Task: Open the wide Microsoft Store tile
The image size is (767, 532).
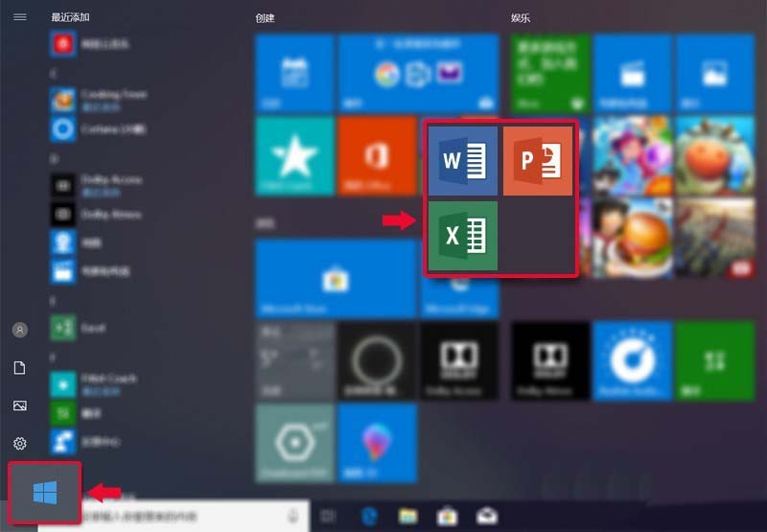Action: (336, 279)
